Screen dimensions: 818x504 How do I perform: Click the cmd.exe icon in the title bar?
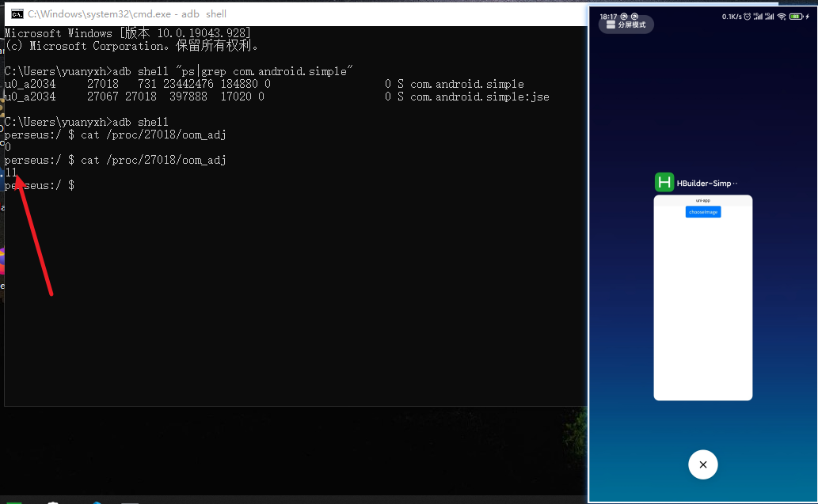tap(17, 14)
